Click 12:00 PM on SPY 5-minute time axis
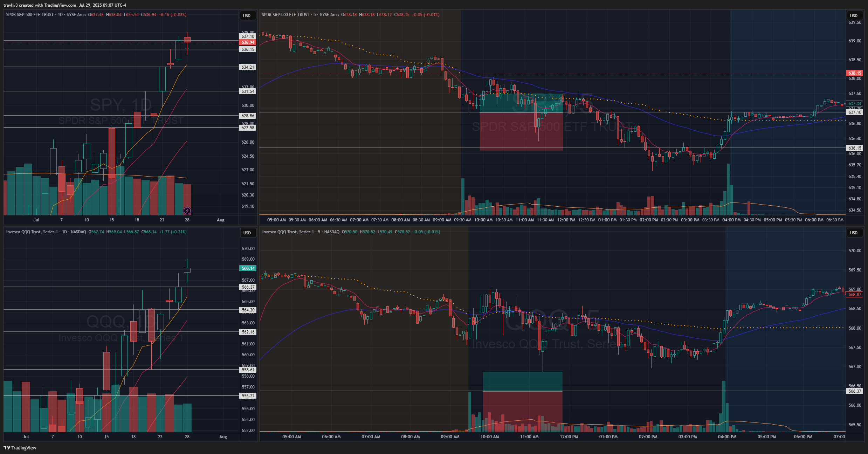The image size is (868, 454). click(x=566, y=220)
